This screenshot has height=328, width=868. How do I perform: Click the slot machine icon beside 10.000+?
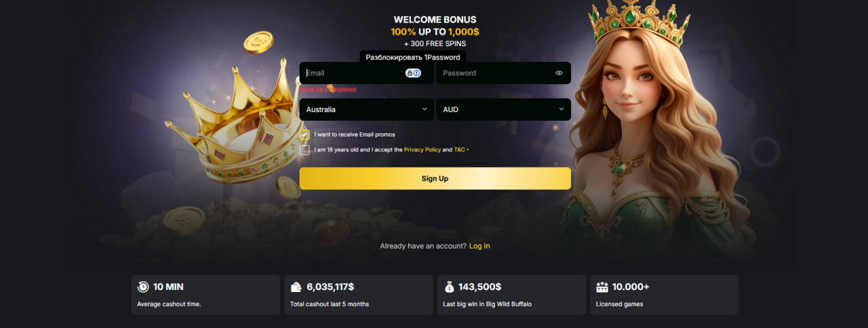click(603, 287)
